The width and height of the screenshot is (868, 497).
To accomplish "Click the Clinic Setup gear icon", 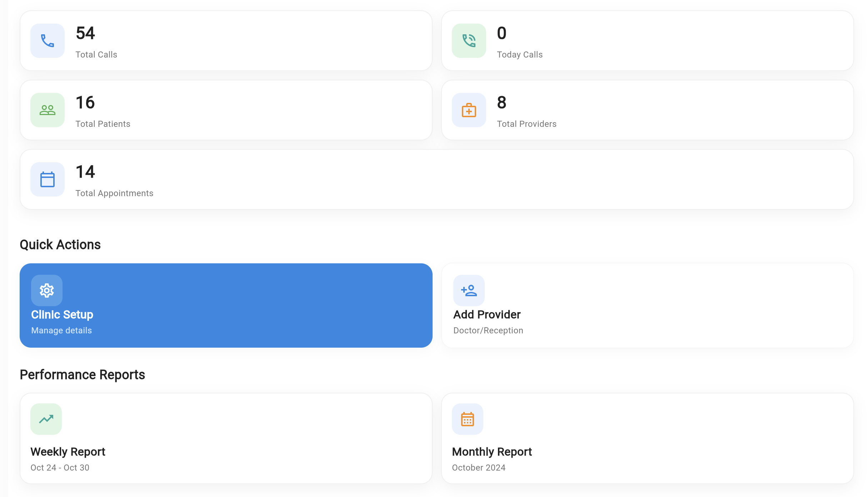I will point(46,290).
